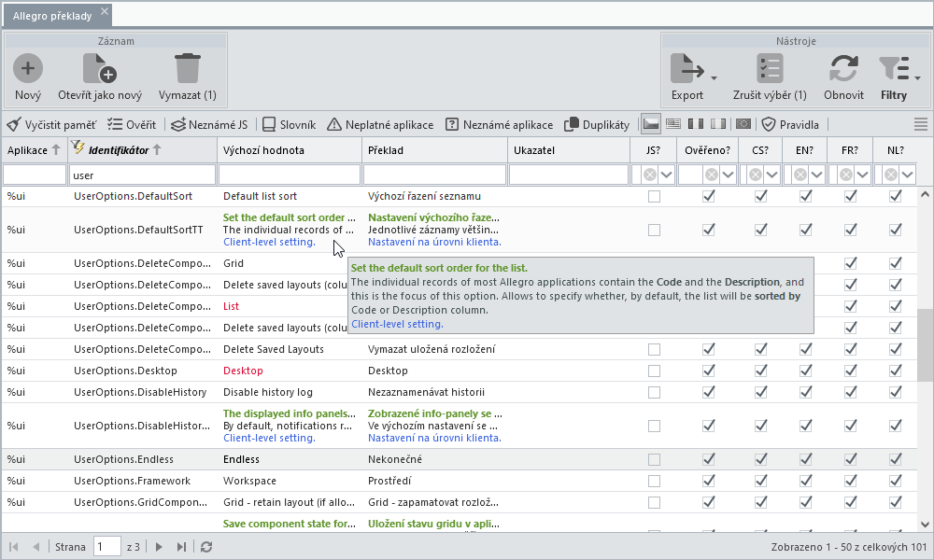This screenshot has width=934, height=560.
Task: Clear the JS? column filter
Action: pos(650,175)
